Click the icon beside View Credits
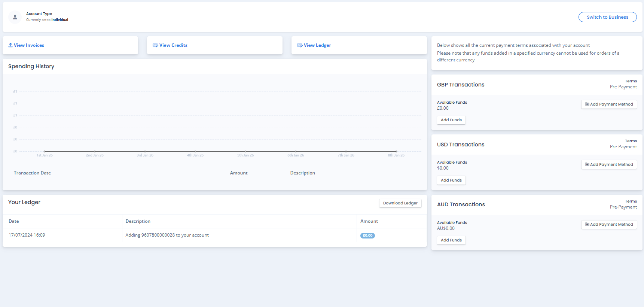644x307 pixels. click(155, 45)
